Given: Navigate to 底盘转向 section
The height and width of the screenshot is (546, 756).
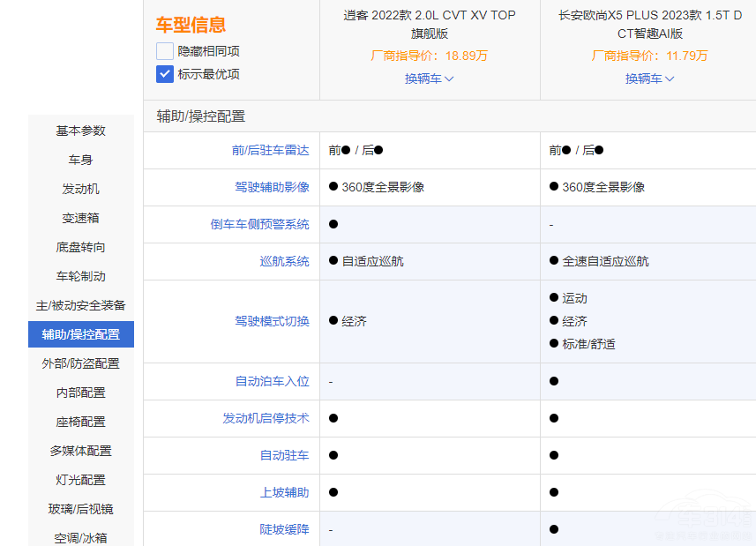Looking at the screenshot, I should (x=81, y=247).
